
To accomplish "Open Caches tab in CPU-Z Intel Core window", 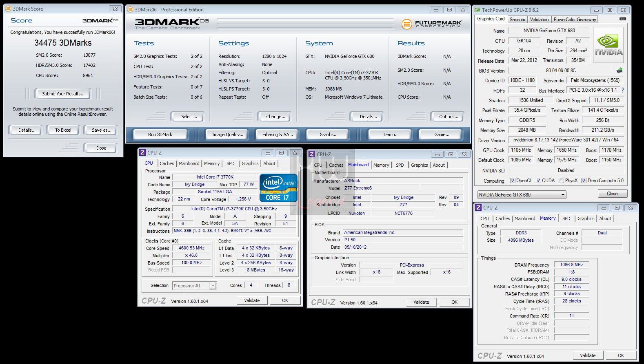I will [x=167, y=163].
